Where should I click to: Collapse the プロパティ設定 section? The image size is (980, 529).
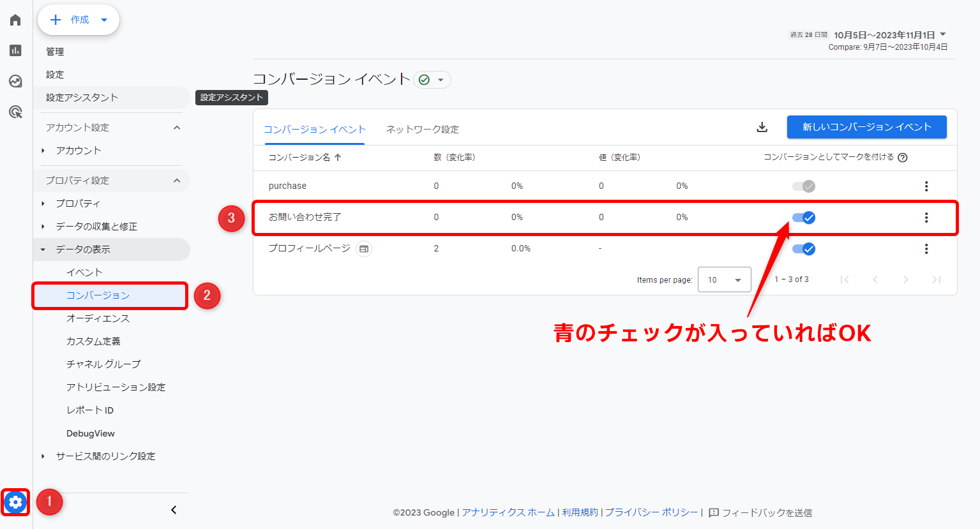pyautogui.click(x=177, y=181)
